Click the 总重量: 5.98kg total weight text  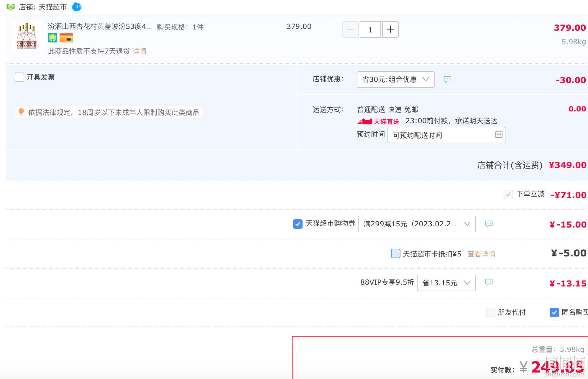[x=558, y=350]
